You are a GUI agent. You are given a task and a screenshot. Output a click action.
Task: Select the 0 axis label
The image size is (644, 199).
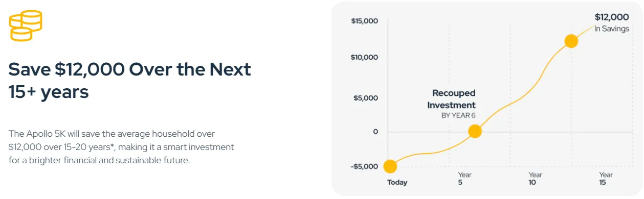(375, 132)
